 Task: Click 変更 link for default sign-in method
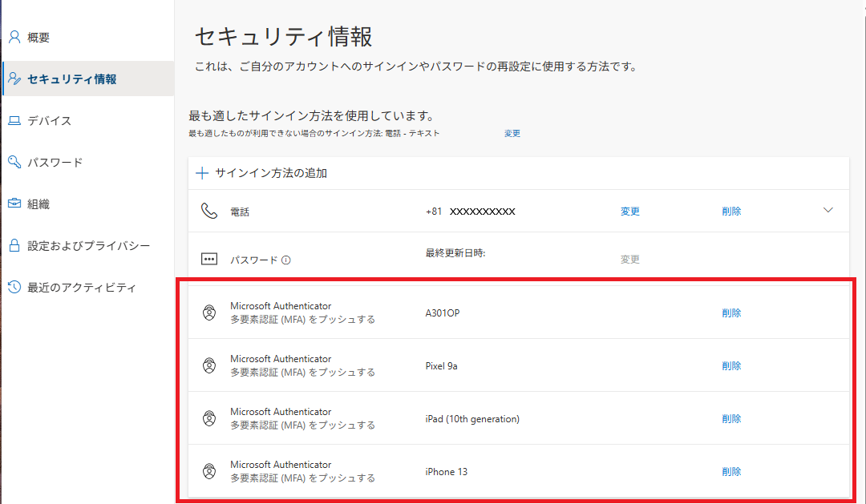click(512, 134)
